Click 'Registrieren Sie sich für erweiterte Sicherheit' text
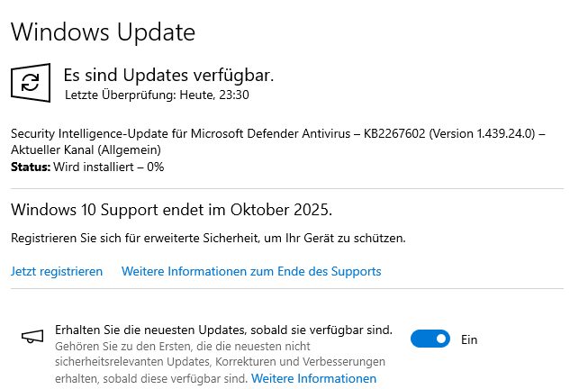 (x=208, y=239)
